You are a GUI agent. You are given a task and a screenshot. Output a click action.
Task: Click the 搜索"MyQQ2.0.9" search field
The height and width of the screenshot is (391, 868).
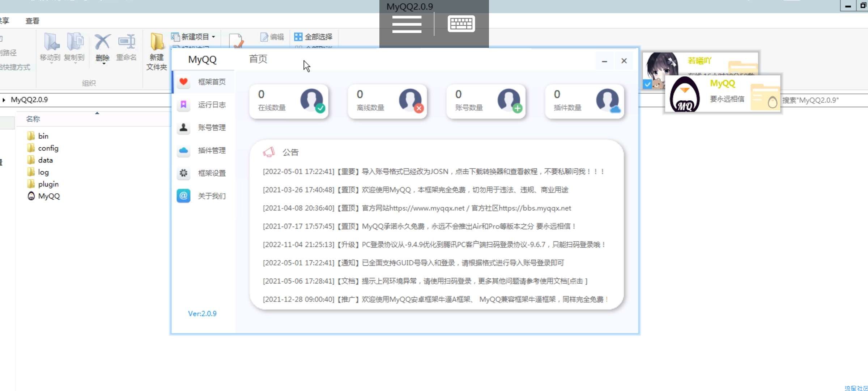pos(825,100)
